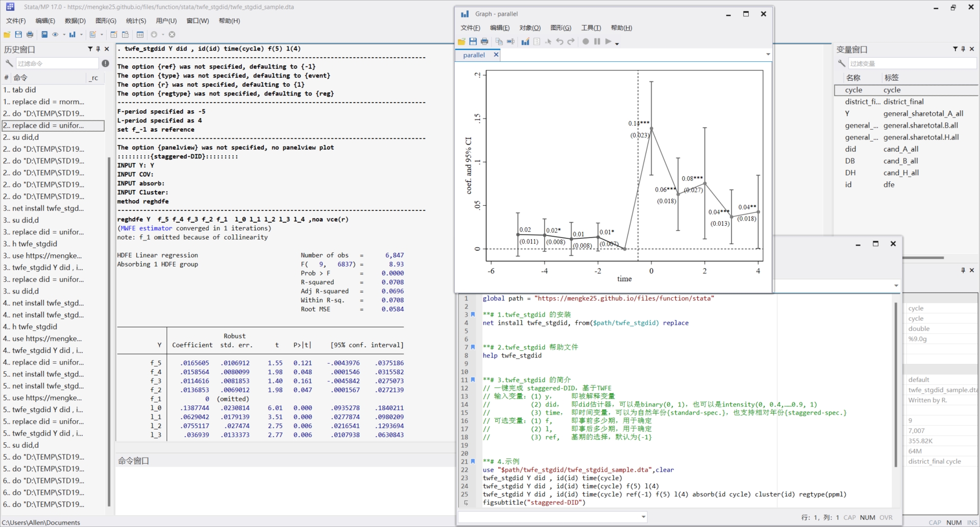Click the wrench icon in variables window
Image resolution: width=980 pixels, height=527 pixels.
[x=841, y=63]
